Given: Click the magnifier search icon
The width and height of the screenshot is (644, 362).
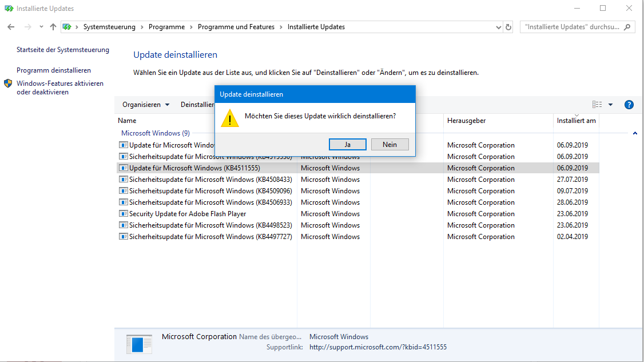Looking at the screenshot, I should pos(627,27).
